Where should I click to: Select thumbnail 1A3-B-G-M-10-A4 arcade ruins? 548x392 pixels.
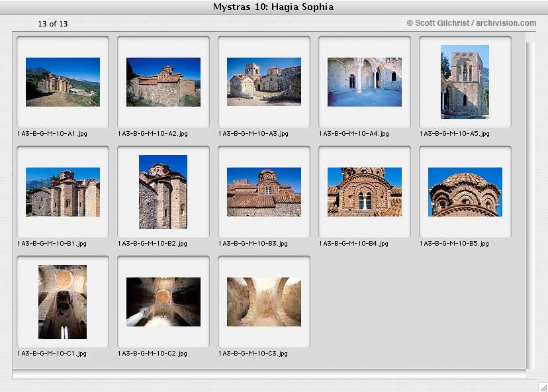point(365,82)
